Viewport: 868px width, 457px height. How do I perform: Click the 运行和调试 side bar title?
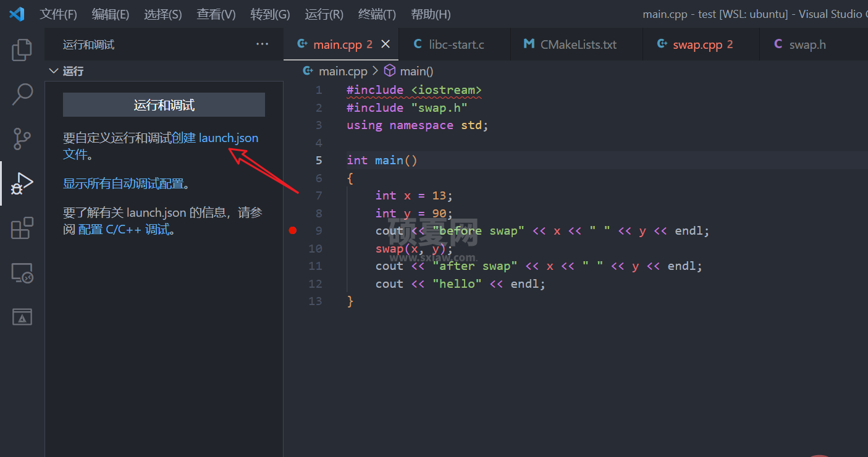click(x=88, y=44)
